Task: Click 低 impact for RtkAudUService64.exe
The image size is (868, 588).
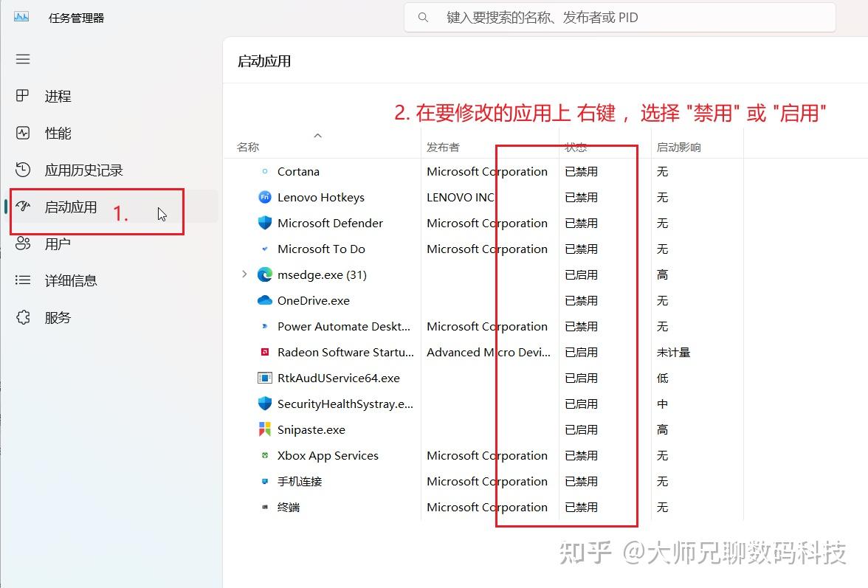Action: tap(662, 378)
